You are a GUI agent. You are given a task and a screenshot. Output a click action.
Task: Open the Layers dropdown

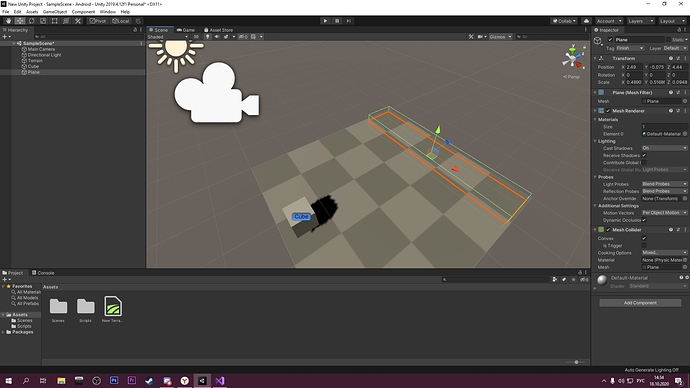coord(640,21)
